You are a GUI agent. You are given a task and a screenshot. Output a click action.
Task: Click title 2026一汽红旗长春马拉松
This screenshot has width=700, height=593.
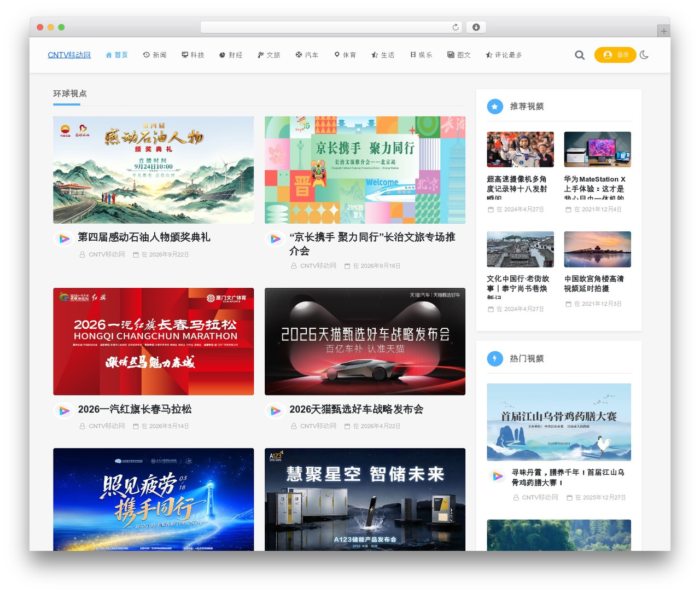pyautogui.click(x=135, y=409)
